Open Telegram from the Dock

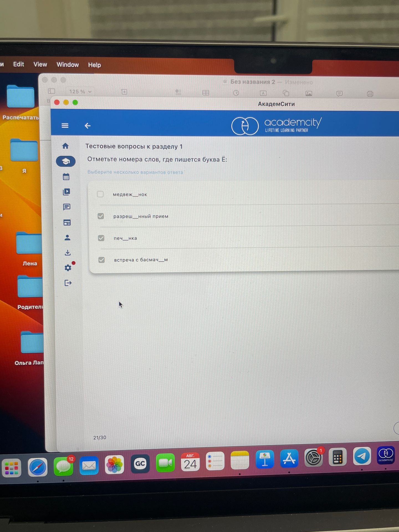click(362, 457)
